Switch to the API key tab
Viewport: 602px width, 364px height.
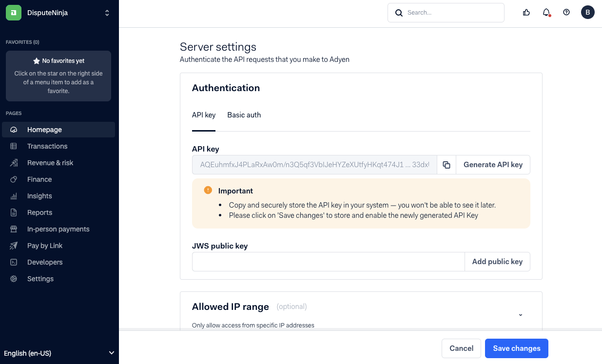(x=204, y=115)
